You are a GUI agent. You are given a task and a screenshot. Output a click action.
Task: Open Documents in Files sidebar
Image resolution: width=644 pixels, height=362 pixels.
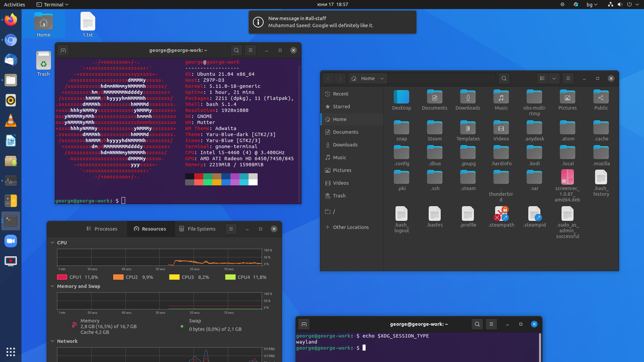pyautogui.click(x=352, y=132)
